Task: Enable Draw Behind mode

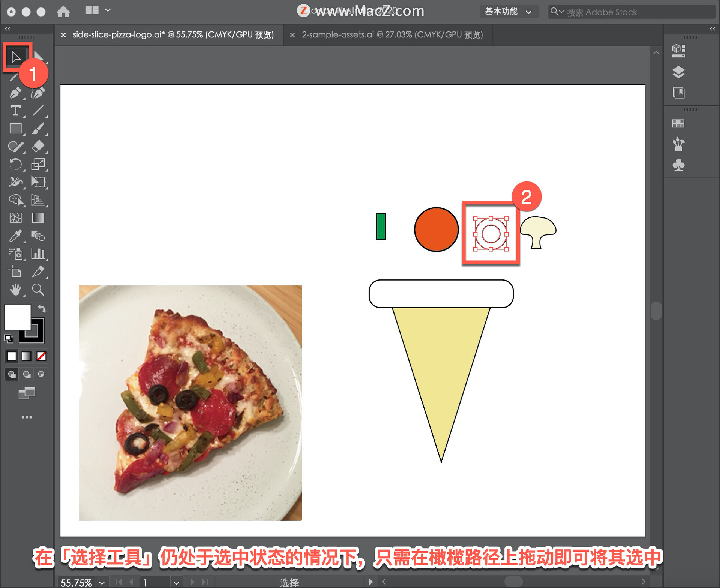Action: [27, 374]
